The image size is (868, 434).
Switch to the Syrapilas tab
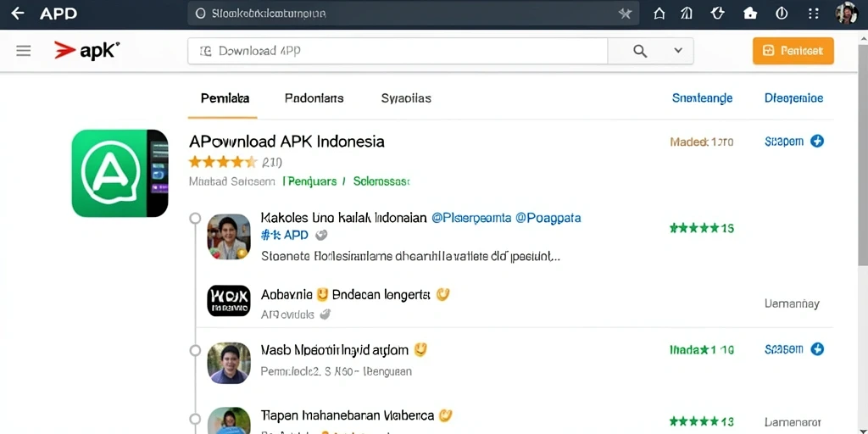point(406,98)
